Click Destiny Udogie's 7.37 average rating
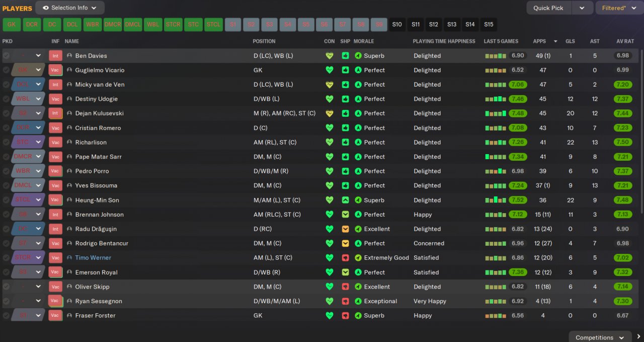The width and height of the screenshot is (644, 342). (x=622, y=99)
